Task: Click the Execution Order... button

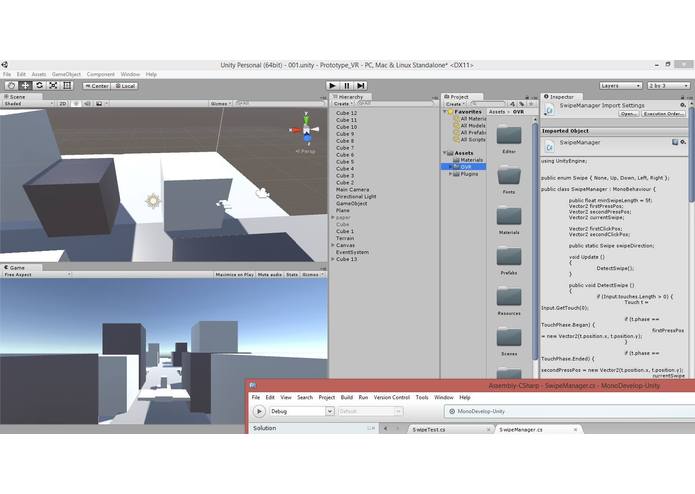Action: click(664, 114)
